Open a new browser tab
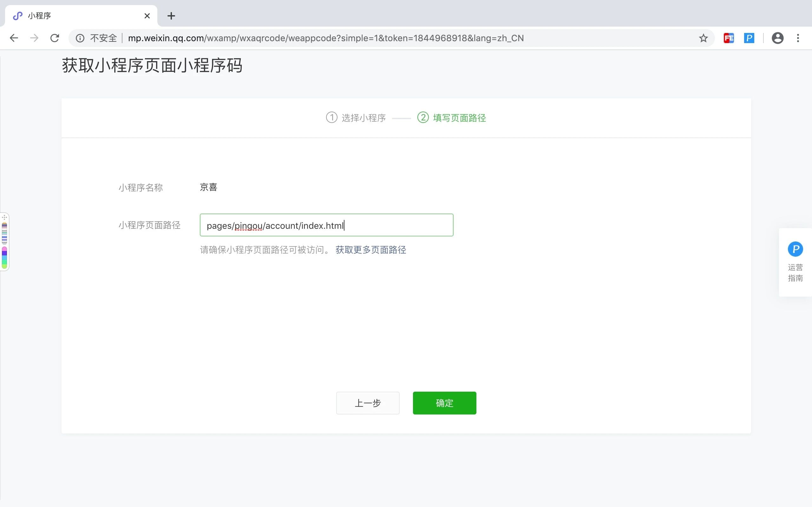Screen dimensions: 812x507 tap(171, 16)
